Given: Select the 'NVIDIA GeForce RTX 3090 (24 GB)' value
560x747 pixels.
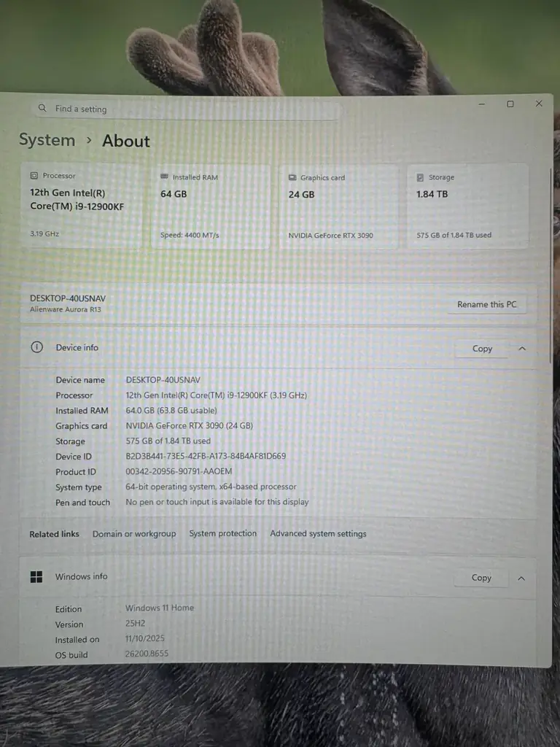Looking at the screenshot, I should tap(189, 425).
